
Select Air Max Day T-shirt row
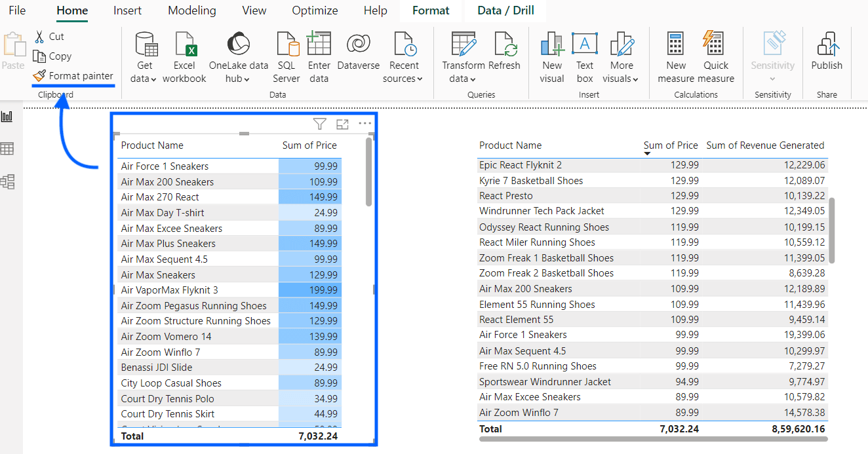[229, 213]
